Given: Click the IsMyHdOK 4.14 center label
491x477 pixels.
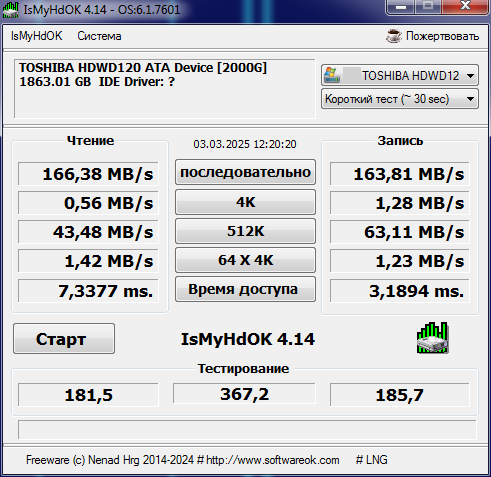Looking at the screenshot, I should point(248,339).
